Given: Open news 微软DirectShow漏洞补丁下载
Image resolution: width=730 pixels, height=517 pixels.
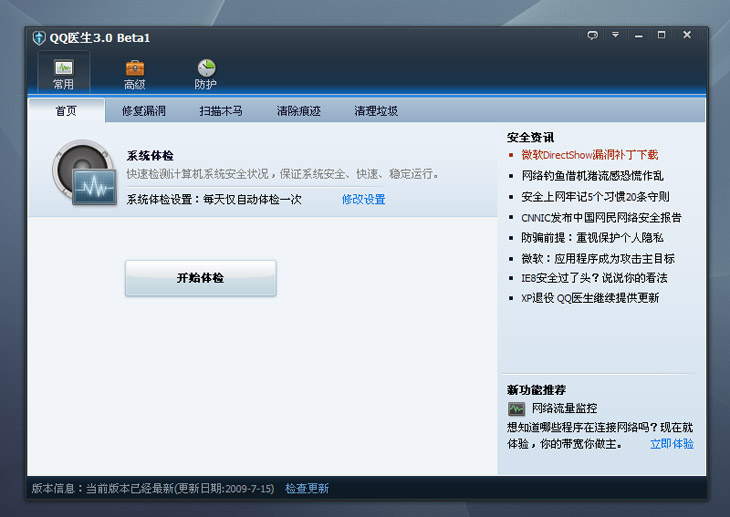Looking at the screenshot, I should tap(589, 155).
